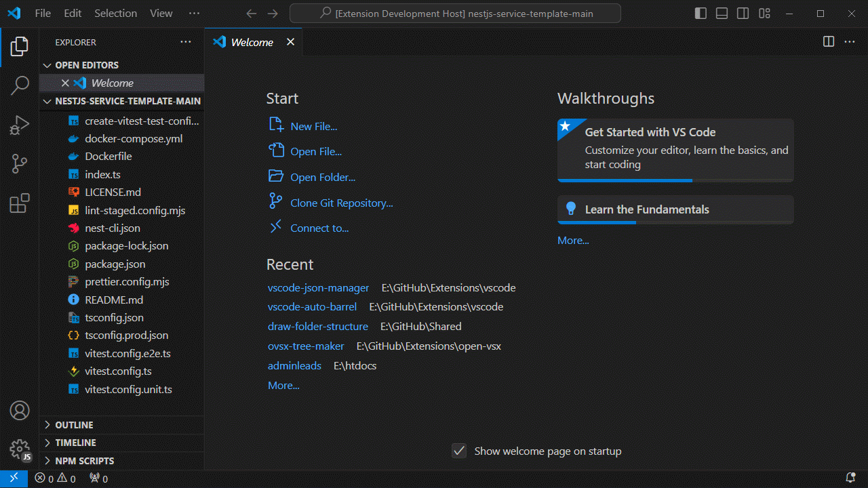Click the Open File... link
This screenshot has height=488, width=868.
pyautogui.click(x=316, y=152)
